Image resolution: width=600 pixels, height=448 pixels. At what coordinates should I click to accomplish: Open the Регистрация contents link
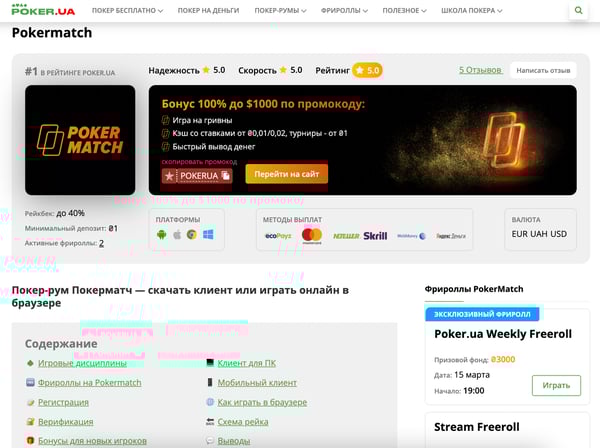pyautogui.click(x=63, y=402)
